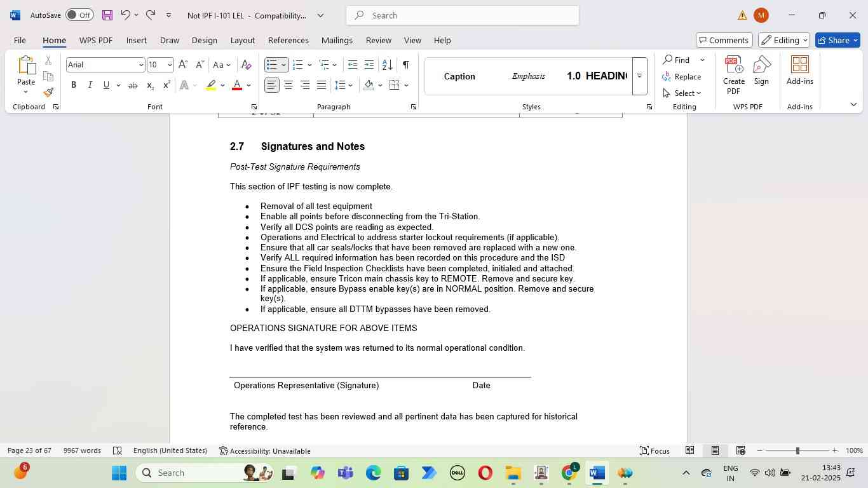Apply subscript formatting

(x=150, y=85)
